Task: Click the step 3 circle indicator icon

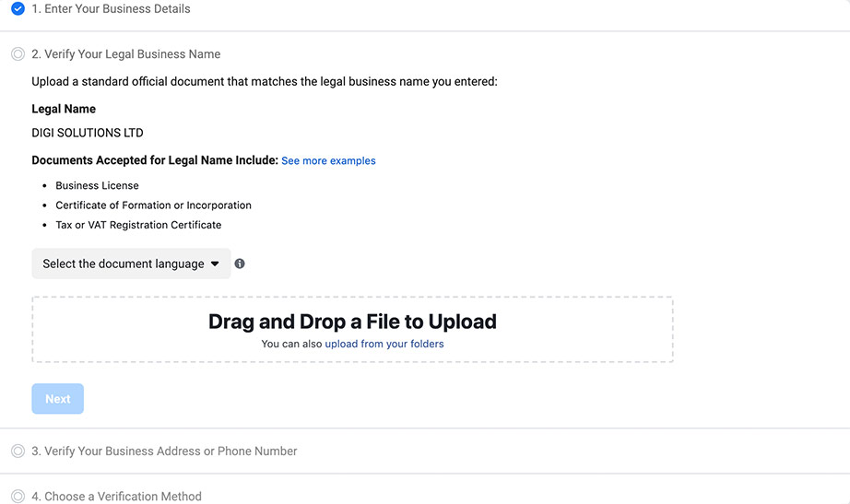Action: (x=18, y=451)
